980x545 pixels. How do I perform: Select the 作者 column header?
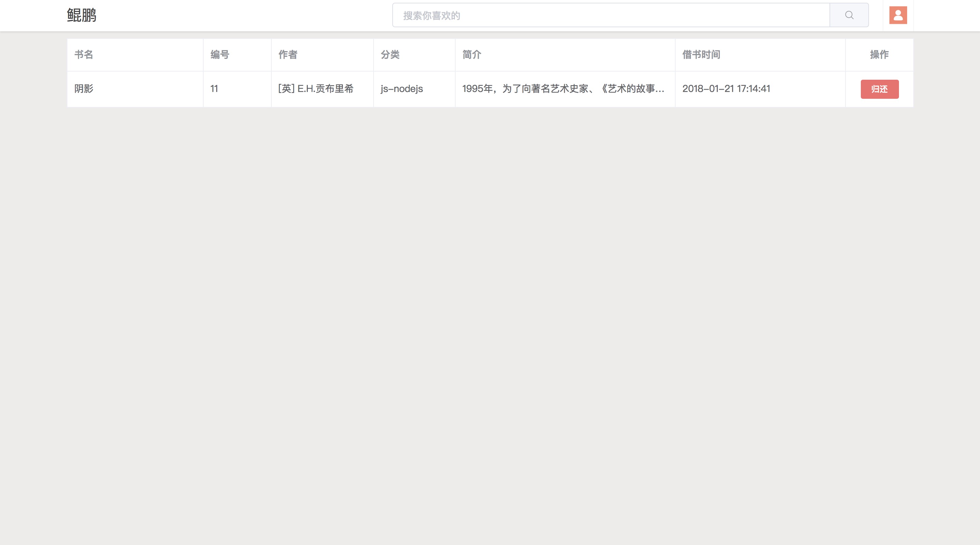(288, 55)
